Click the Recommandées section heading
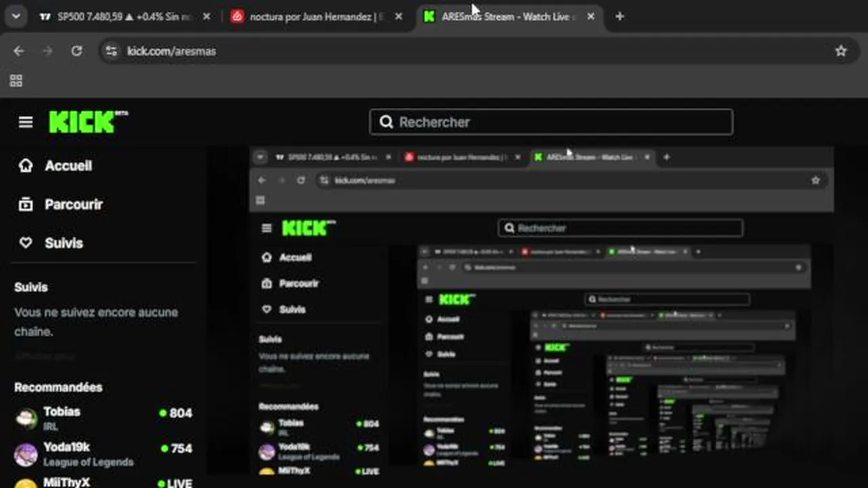The image size is (868, 488). click(58, 388)
